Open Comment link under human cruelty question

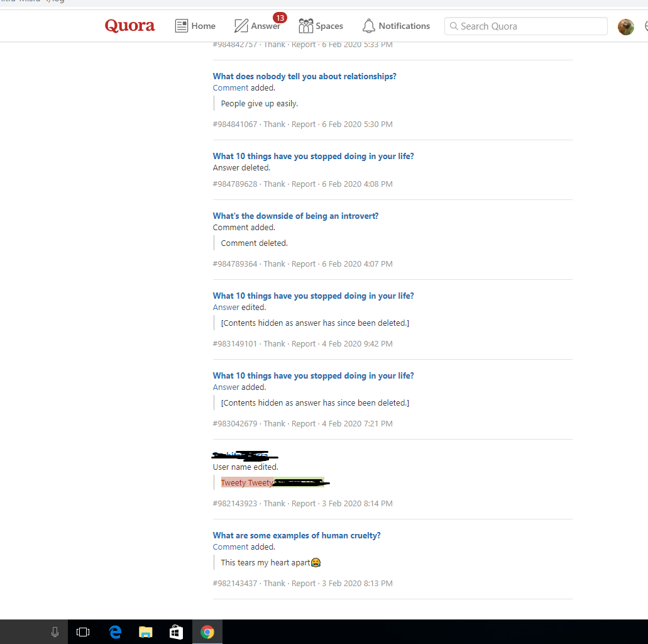click(231, 547)
